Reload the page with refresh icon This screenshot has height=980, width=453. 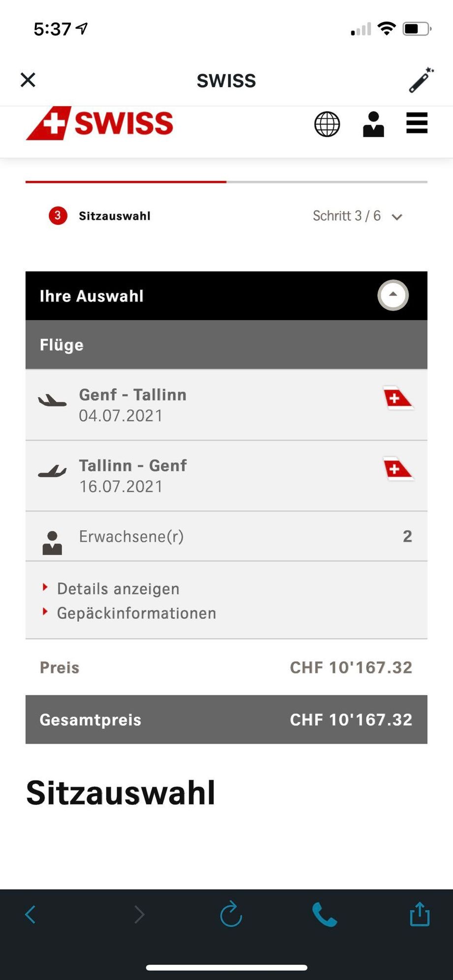pos(231,914)
